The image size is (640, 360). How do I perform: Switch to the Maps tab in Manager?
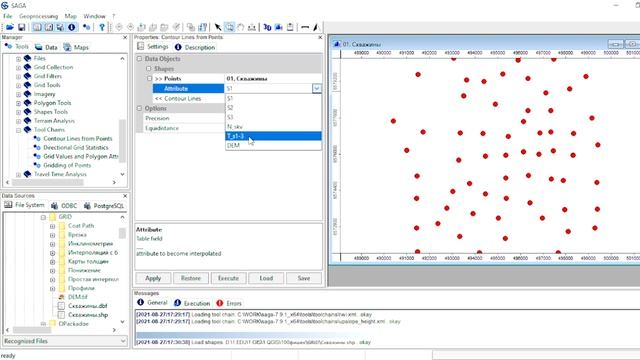tap(76, 47)
